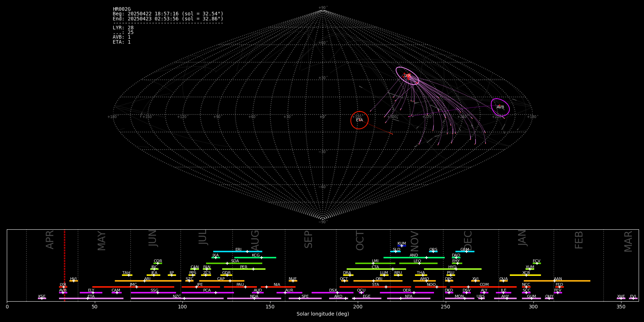Viewport: 644px width, 322px height.
Task: Click the XUM shower label
Action: tap(530, 267)
